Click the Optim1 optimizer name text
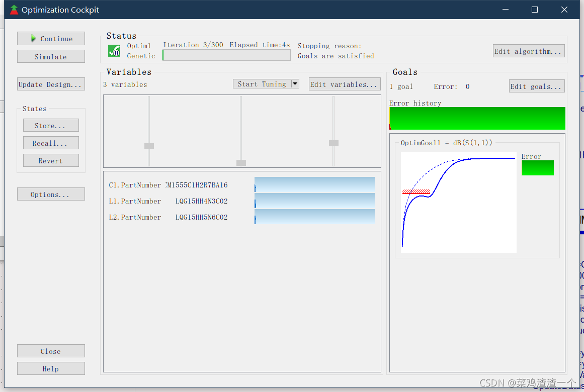Screen dimensions: 584x392 click(139, 46)
